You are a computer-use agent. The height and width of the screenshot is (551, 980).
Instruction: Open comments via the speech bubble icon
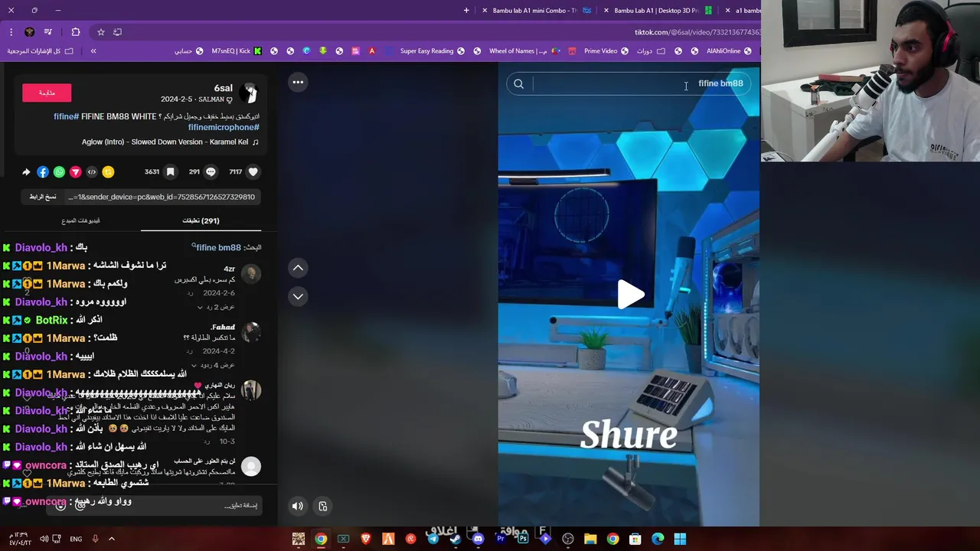pos(211,172)
